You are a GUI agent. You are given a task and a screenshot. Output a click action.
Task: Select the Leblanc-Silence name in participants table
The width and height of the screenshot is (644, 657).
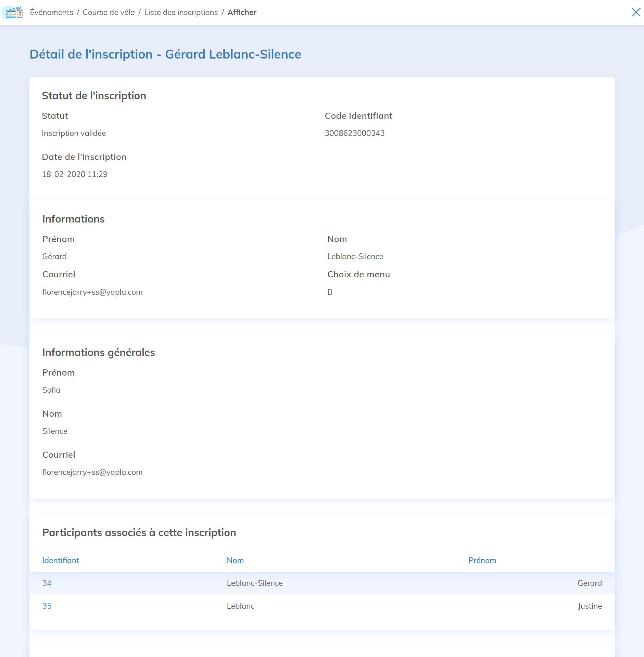coord(255,583)
